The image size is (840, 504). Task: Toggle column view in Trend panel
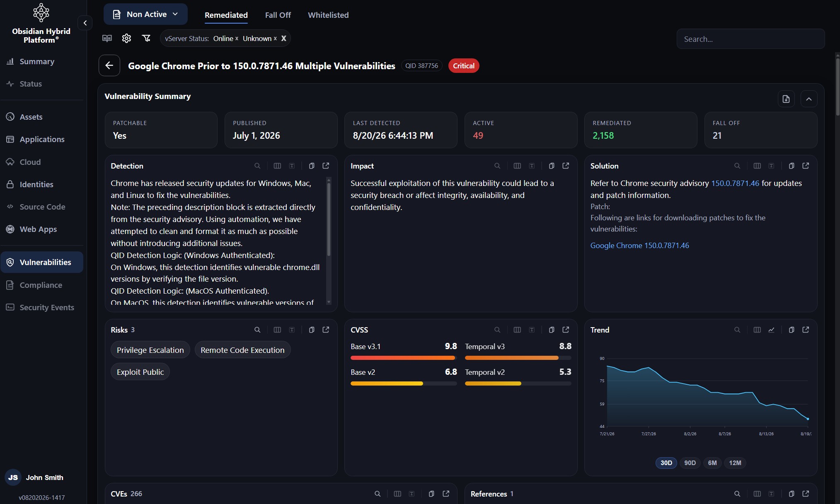click(x=757, y=330)
